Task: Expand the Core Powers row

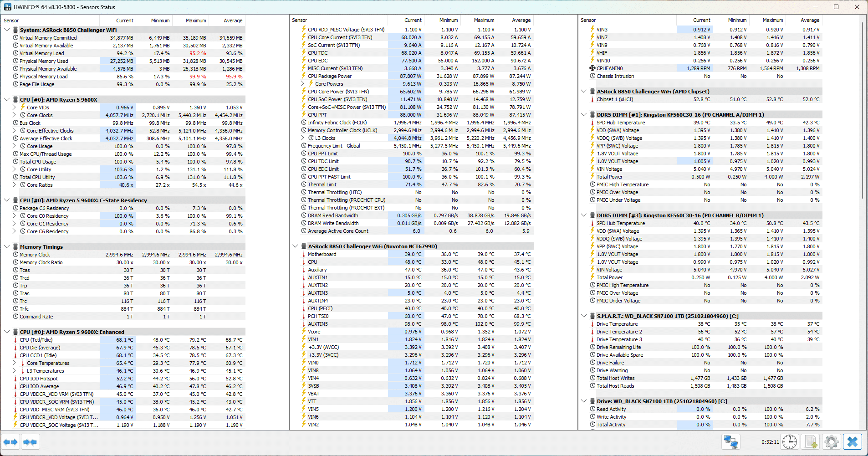Action: [302, 84]
